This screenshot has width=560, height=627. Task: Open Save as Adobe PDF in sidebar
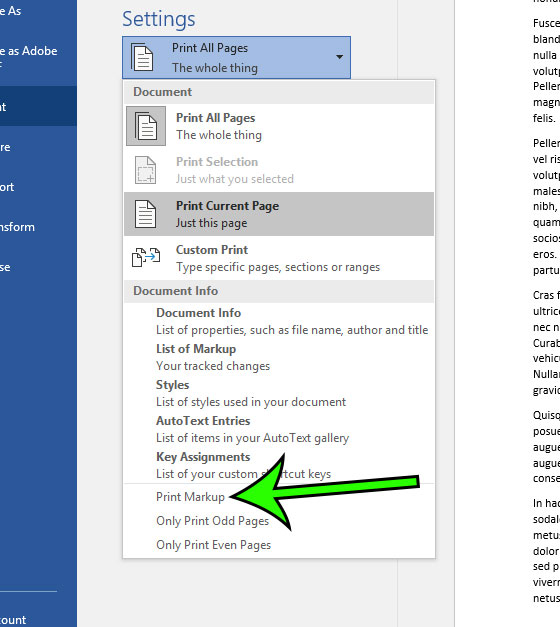pos(28,54)
